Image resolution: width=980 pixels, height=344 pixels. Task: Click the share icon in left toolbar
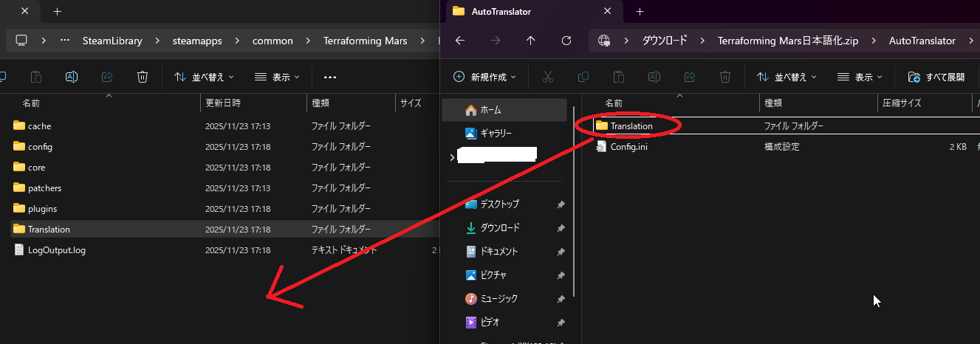pos(107,77)
